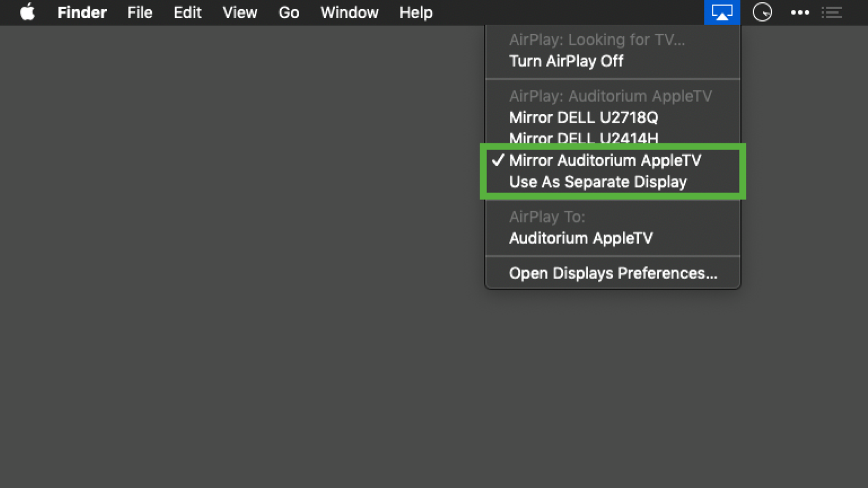This screenshot has height=488, width=868.
Task: Open the Finder application menu
Action: (82, 12)
